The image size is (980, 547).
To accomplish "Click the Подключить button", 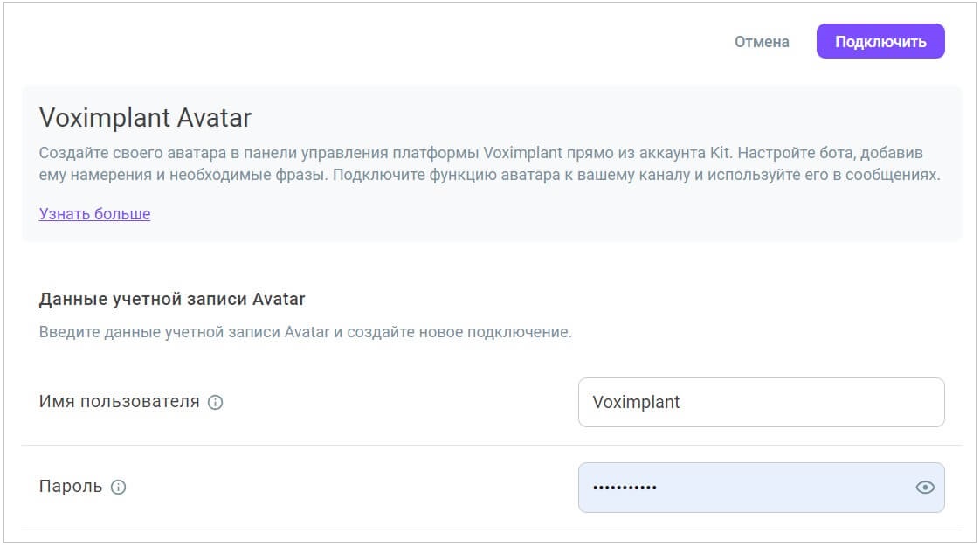I will pos(880,42).
